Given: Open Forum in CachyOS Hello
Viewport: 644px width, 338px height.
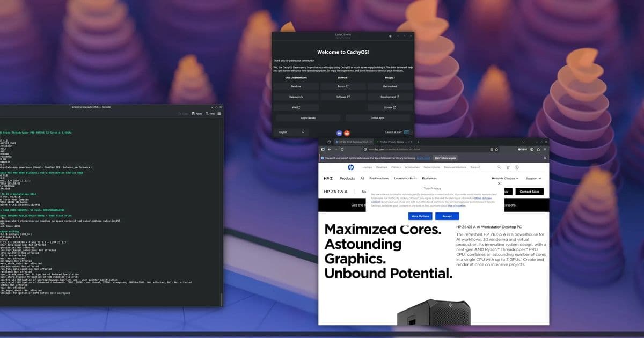Looking at the screenshot, I should click(343, 86).
